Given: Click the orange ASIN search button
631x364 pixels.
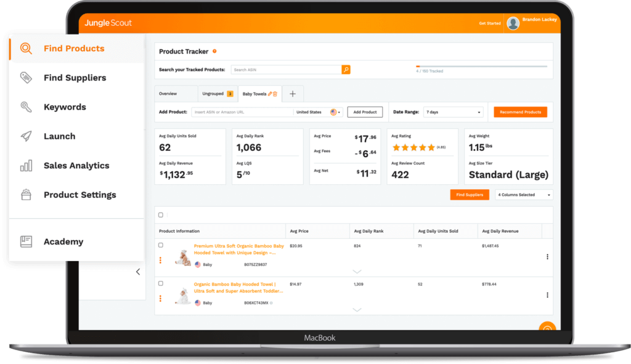Looking at the screenshot, I should 346,70.
